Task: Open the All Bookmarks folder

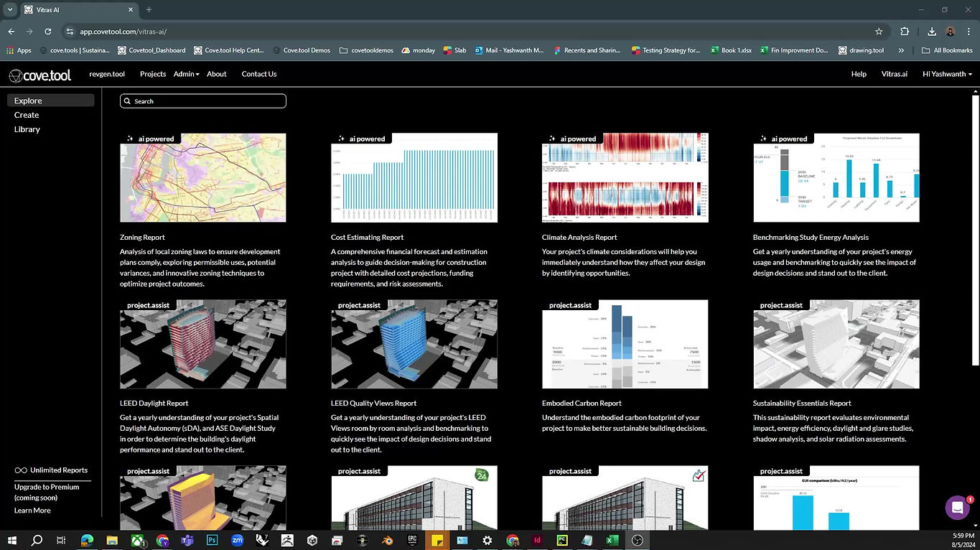Action: point(947,50)
